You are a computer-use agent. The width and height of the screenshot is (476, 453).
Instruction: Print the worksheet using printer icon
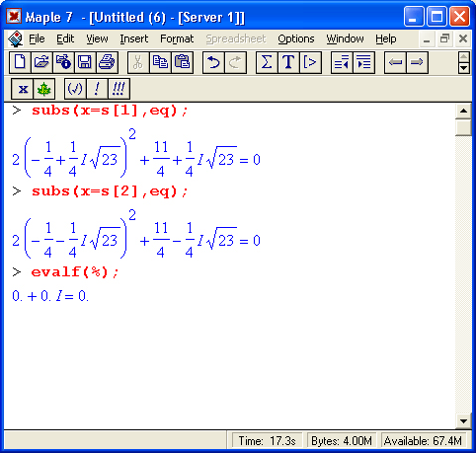[x=107, y=62]
